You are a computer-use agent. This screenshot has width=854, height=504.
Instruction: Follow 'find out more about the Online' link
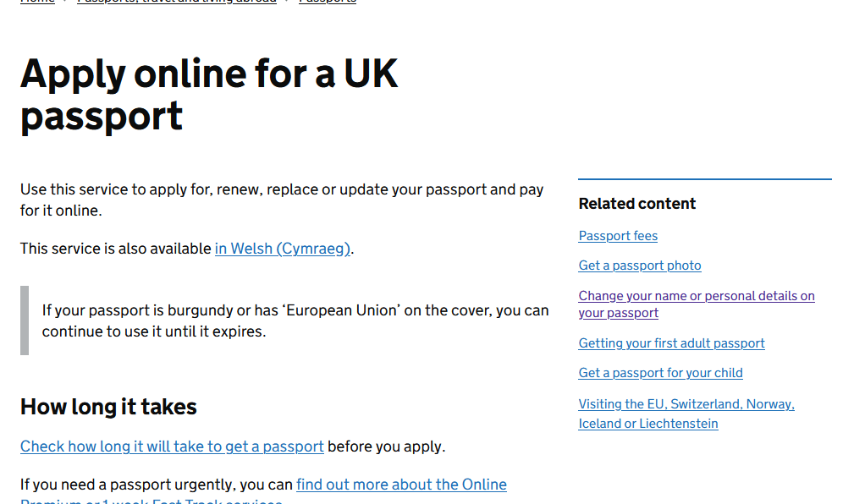(x=401, y=485)
